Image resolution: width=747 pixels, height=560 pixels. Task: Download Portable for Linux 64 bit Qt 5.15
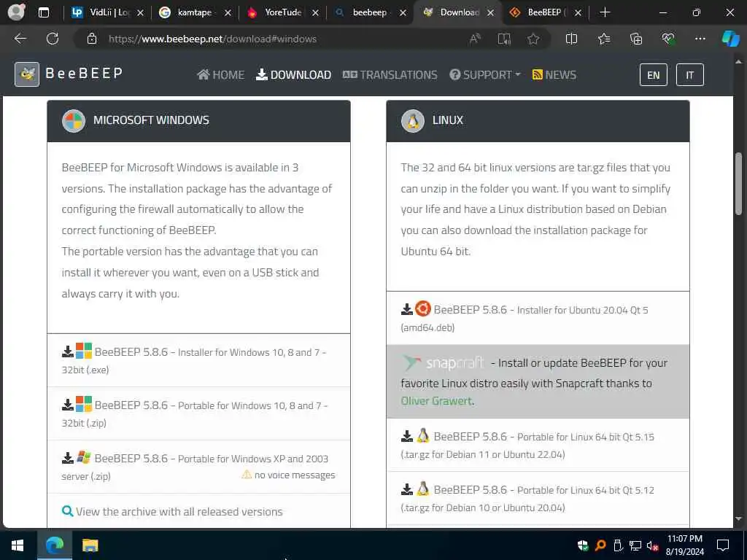pyautogui.click(x=538, y=445)
